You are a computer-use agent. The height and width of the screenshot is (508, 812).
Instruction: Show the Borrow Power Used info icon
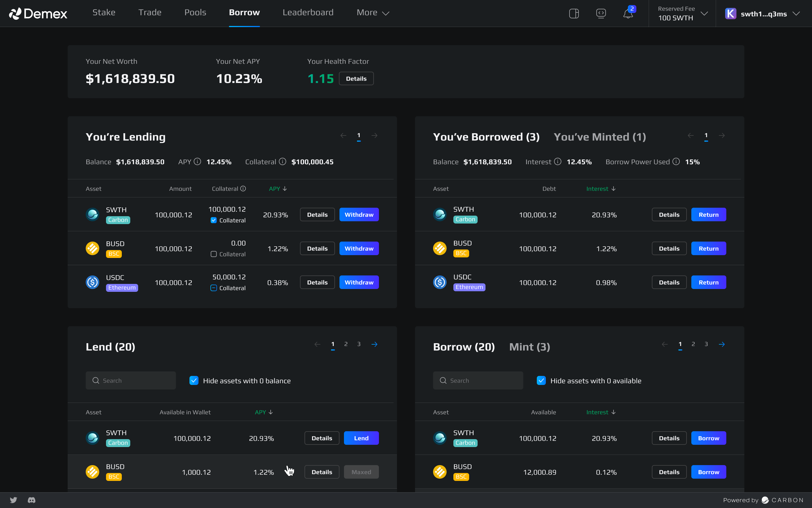click(676, 162)
